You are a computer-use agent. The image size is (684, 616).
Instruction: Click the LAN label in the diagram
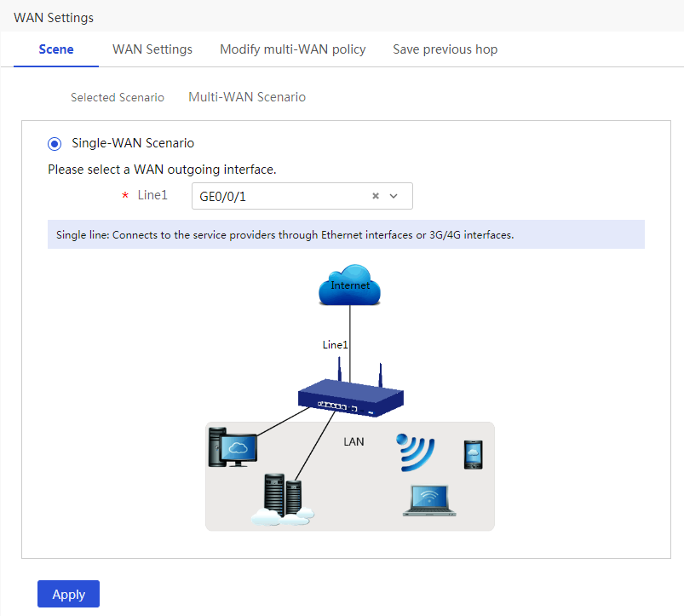pos(353,441)
